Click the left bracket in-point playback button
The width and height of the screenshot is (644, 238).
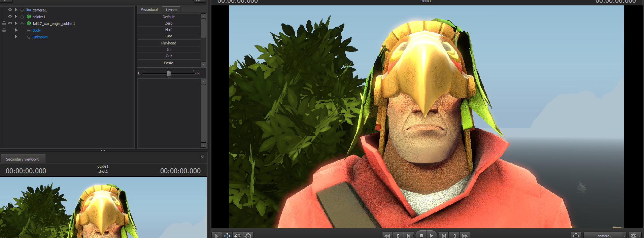pyautogui.click(x=398, y=236)
